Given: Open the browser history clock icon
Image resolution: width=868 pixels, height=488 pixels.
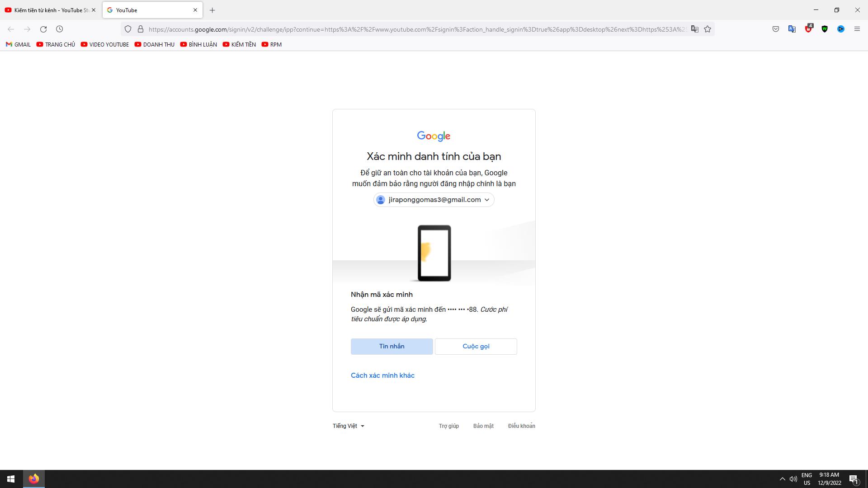Looking at the screenshot, I should (x=59, y=29).
